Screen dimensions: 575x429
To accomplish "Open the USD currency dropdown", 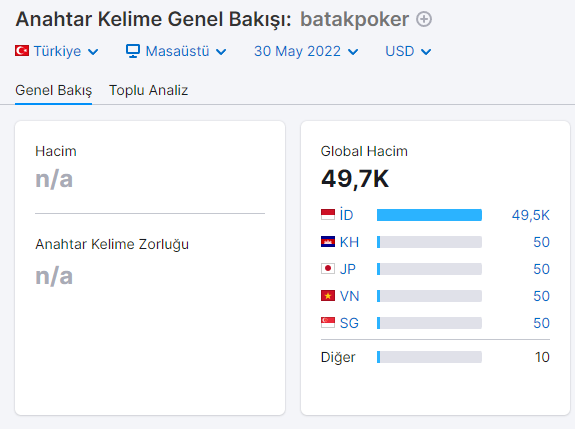I will coord(408,51).
